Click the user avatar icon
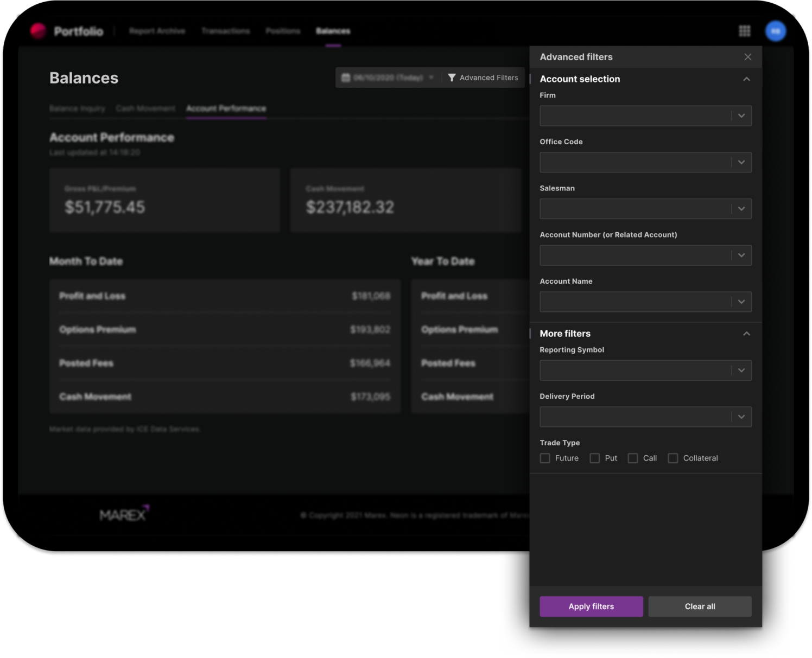 click(776, 31)
